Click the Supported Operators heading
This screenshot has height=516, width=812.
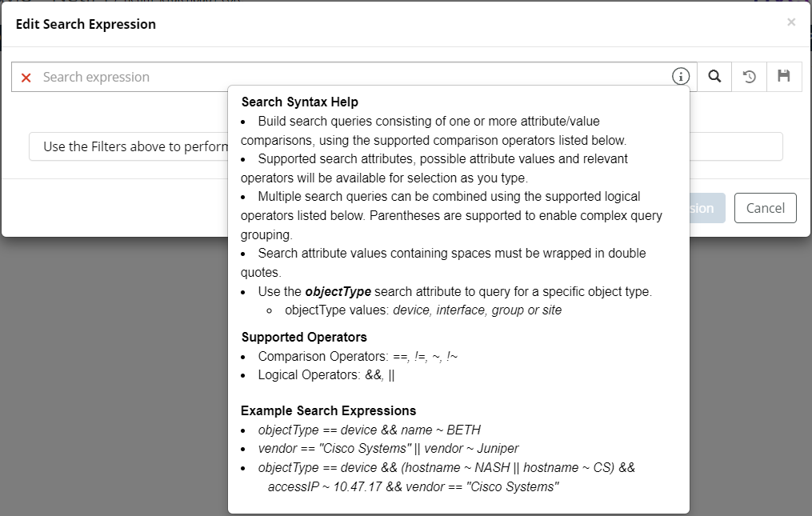coord(304,337)
